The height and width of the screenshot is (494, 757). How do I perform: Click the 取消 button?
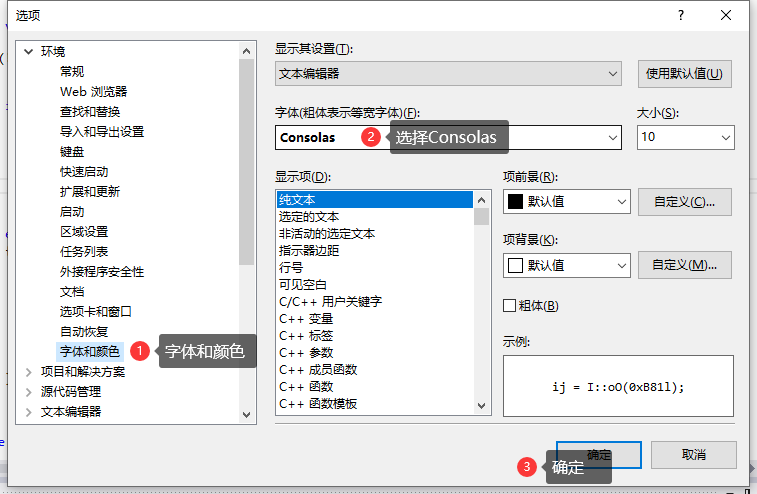(x=694, y=454)
